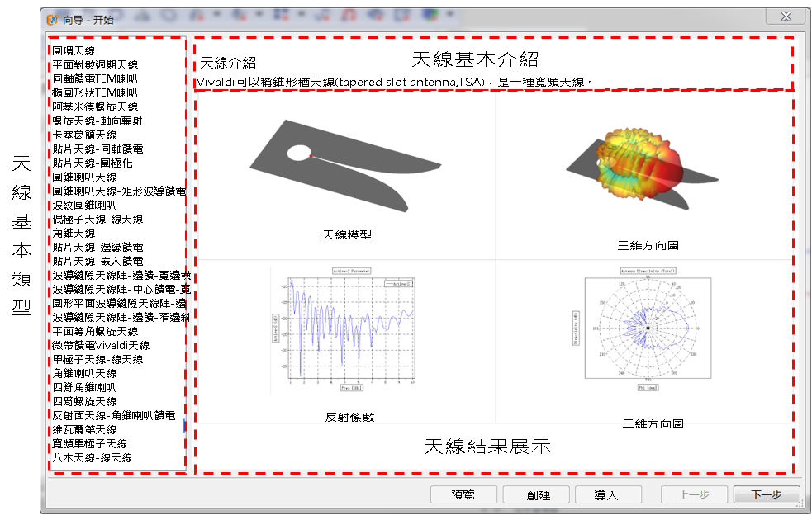The height and width of the screenshot is (520, 812).
Task: Select 八木天線-線天線 in the list
Action: tap(93, 457)
